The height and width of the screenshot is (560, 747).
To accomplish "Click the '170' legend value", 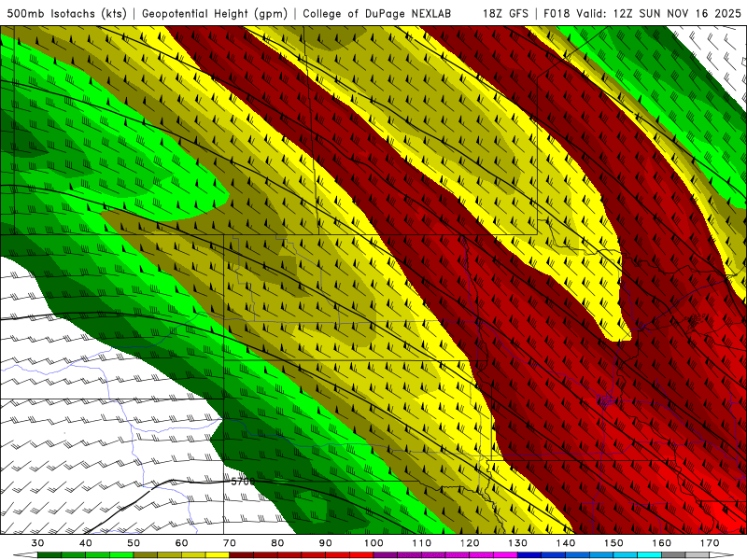I will 710,543.
